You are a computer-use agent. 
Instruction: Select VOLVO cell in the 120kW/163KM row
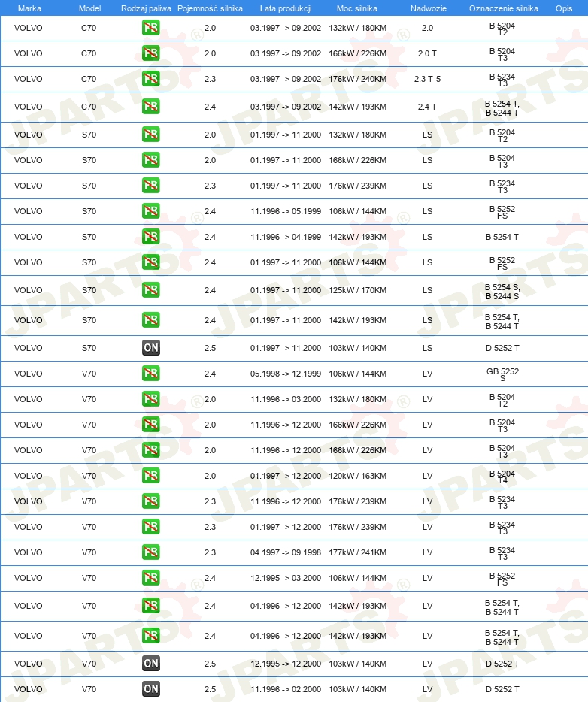click(29, 476)
